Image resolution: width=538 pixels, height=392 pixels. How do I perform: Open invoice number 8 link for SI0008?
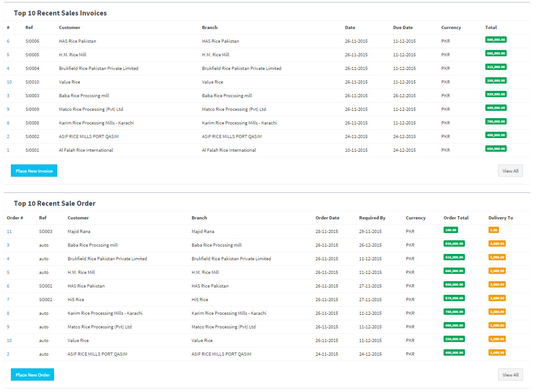8,123
